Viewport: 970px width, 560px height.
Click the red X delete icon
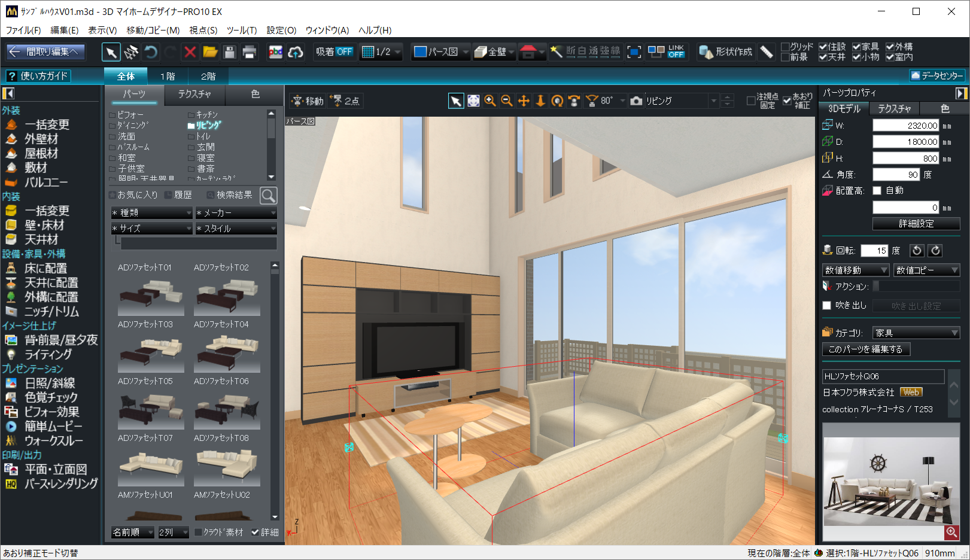coord(190,52)
